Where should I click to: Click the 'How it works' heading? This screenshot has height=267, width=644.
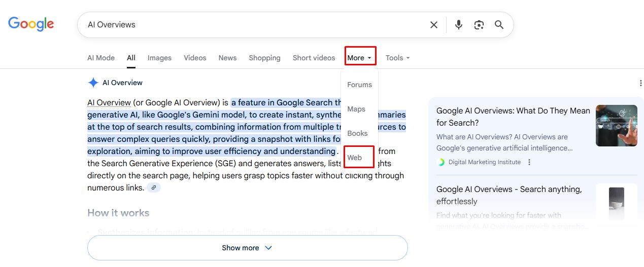click(118, 213)
